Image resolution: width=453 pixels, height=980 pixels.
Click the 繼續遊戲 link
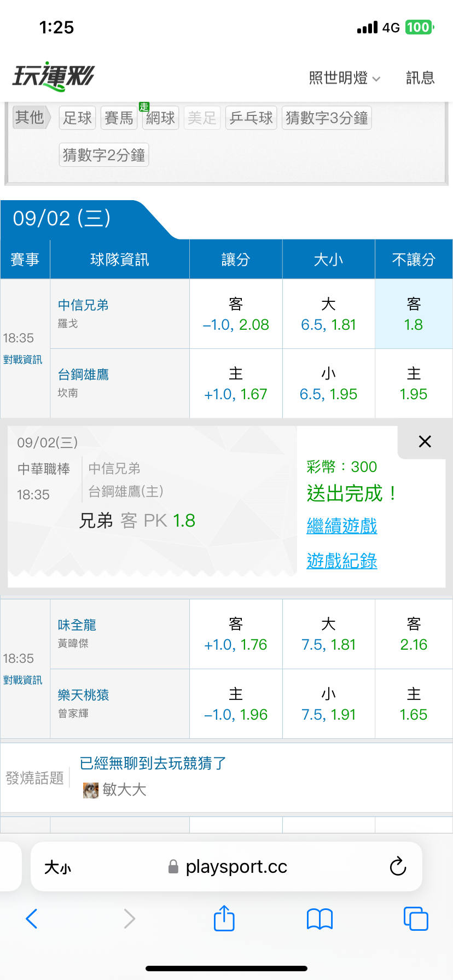342,526
